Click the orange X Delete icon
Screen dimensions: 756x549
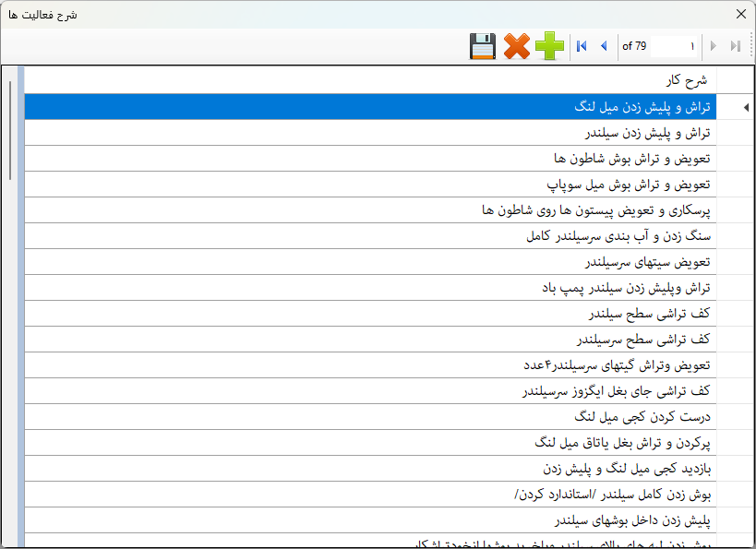(x=516, y=46)
